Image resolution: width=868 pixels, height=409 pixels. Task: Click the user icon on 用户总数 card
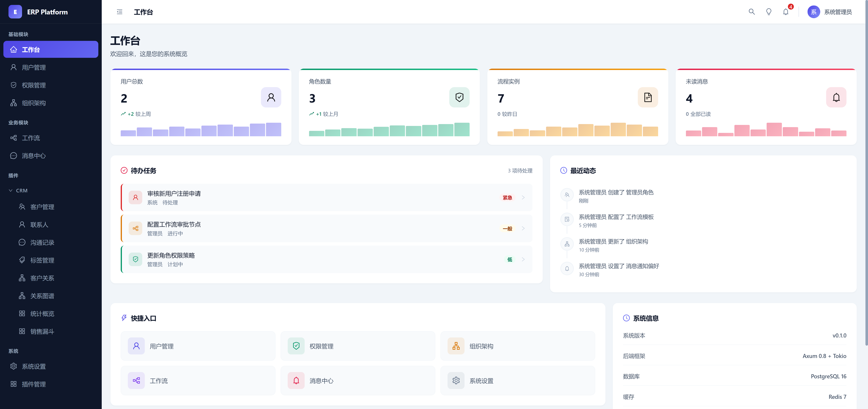[271, 97]
